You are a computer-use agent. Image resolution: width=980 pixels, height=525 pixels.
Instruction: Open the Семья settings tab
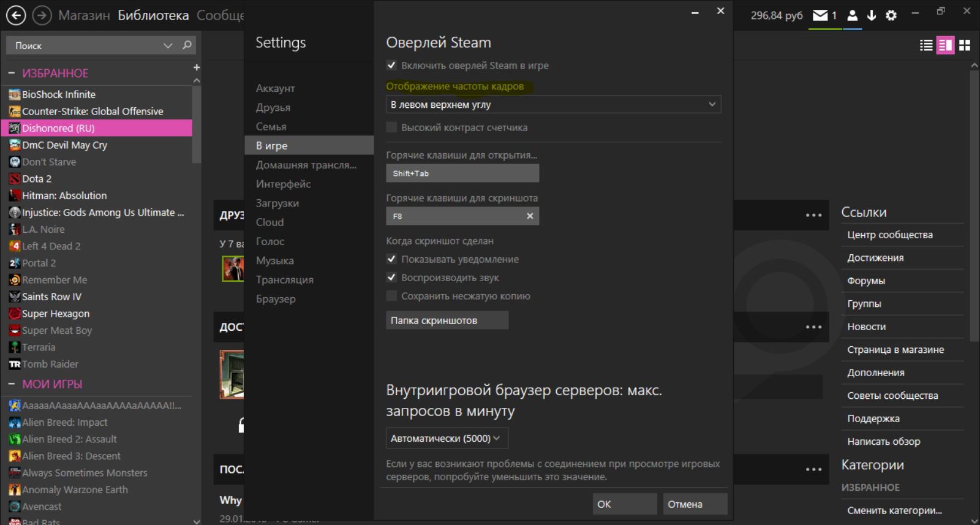click(271, 126)
